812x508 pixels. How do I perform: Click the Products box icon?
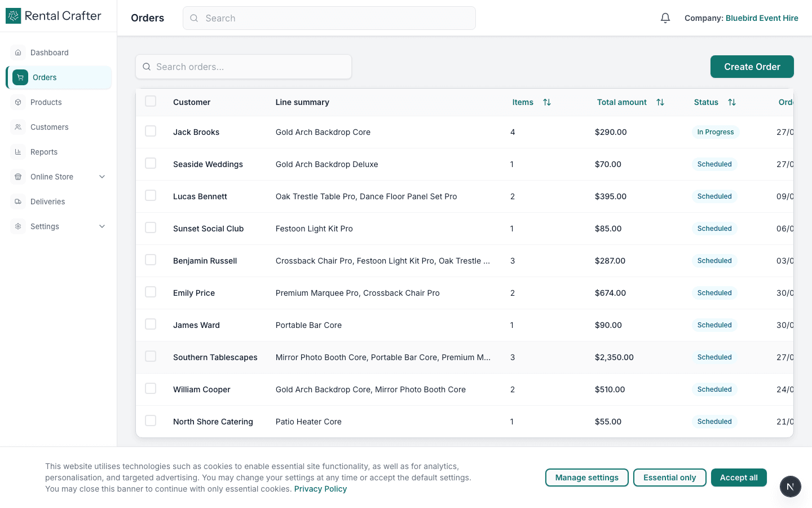[x=18, y=102]
